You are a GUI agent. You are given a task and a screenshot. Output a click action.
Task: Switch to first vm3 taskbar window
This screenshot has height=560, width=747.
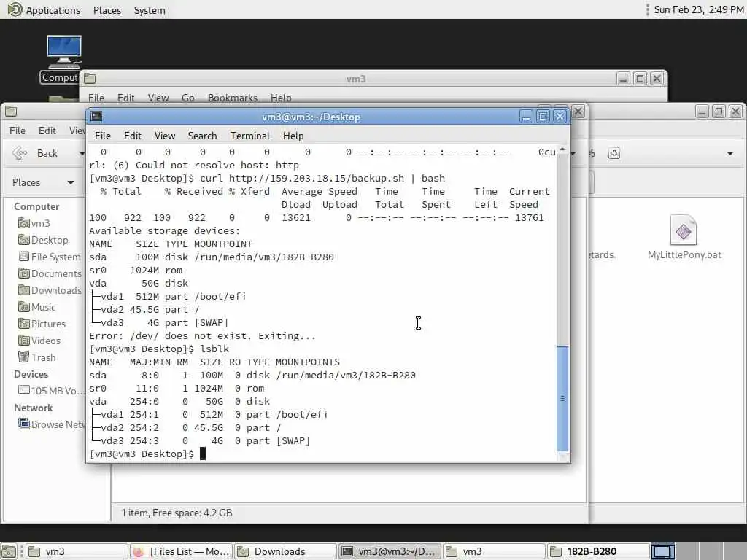coord(77,551)
